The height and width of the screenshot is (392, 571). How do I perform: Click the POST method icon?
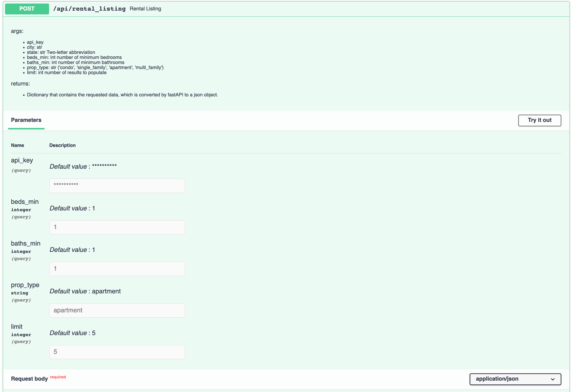(x=27, y=8)
